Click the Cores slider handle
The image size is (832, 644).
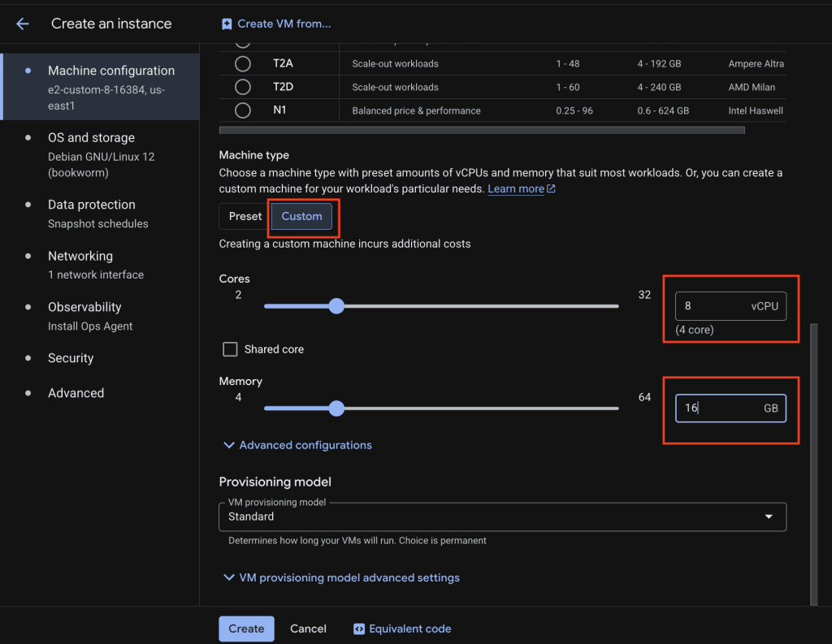336,306
